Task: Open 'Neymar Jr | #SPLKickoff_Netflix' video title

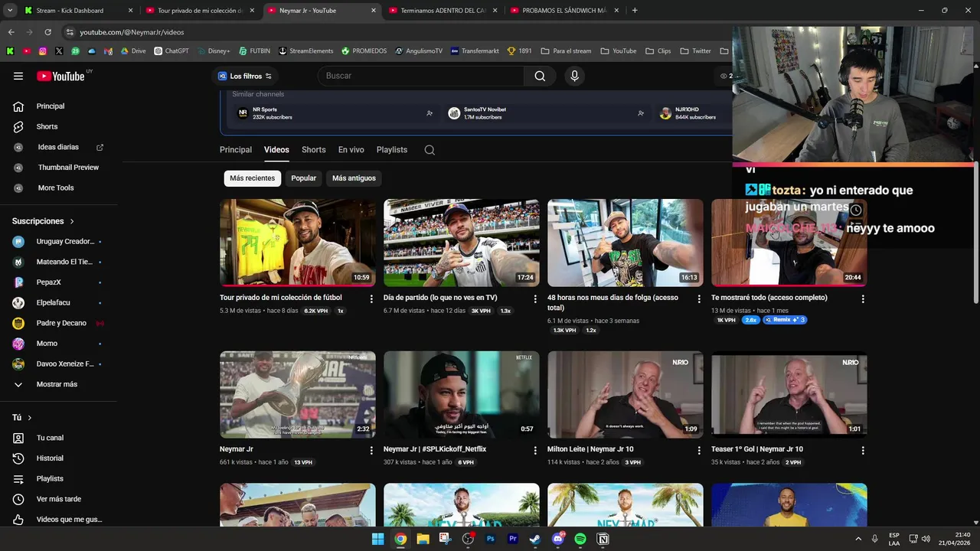Action: [435, 449]
